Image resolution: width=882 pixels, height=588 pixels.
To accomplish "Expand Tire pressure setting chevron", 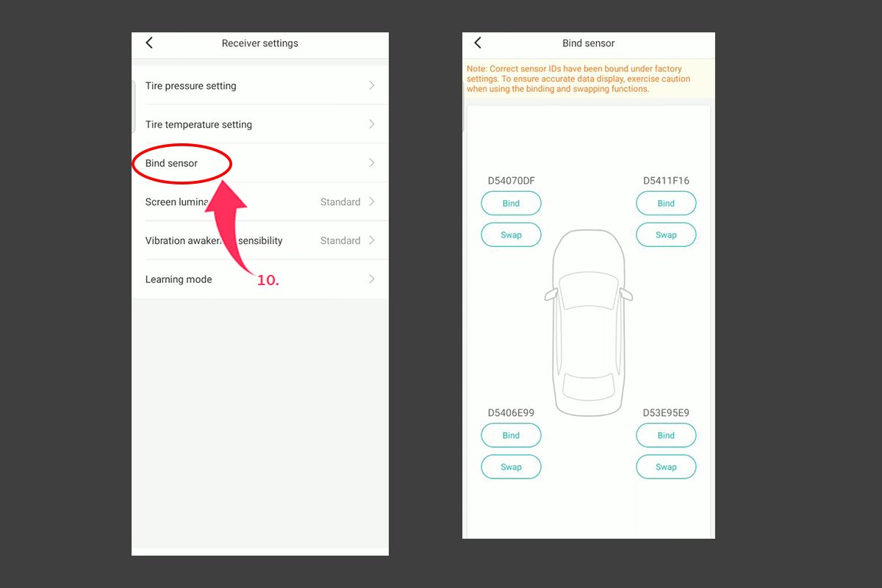I will [371, 86].
